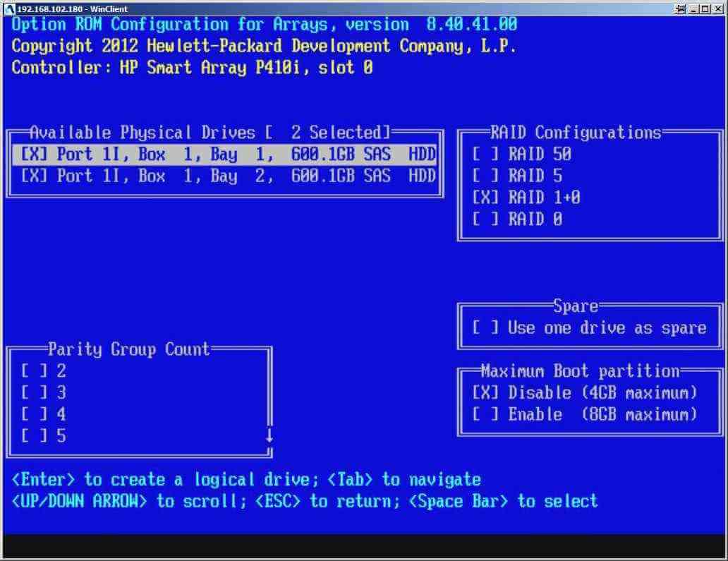
Task: Click the Option ROM Configuration version text
Action: tap(265, 24)
